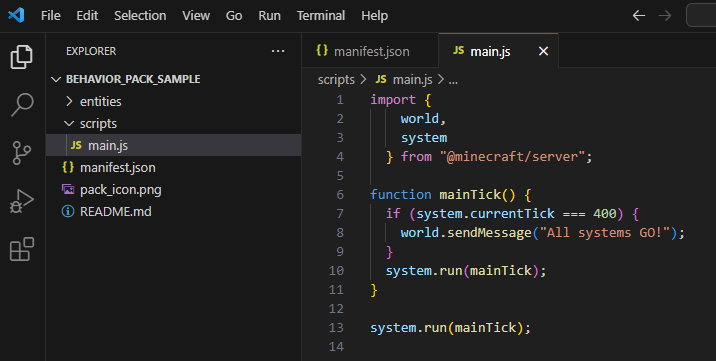716x361 pixels.
Task: Click the command center search box
Action: tap(701, 16)
